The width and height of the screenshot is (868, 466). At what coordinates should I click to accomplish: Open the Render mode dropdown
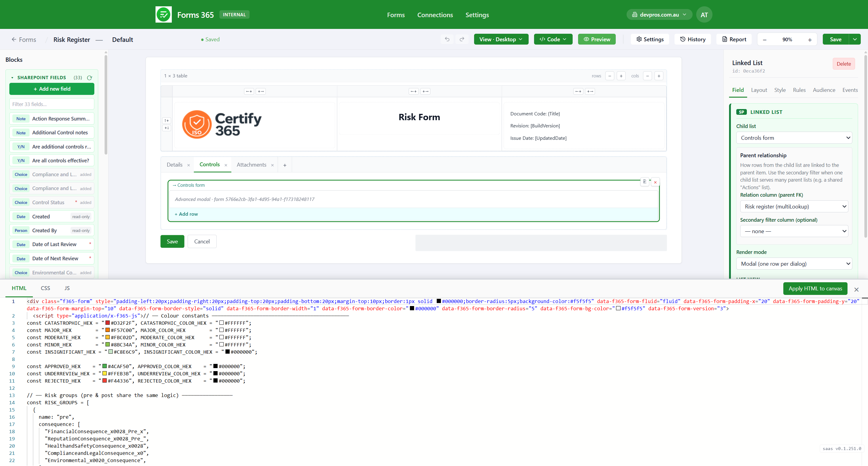coord(794,264)
